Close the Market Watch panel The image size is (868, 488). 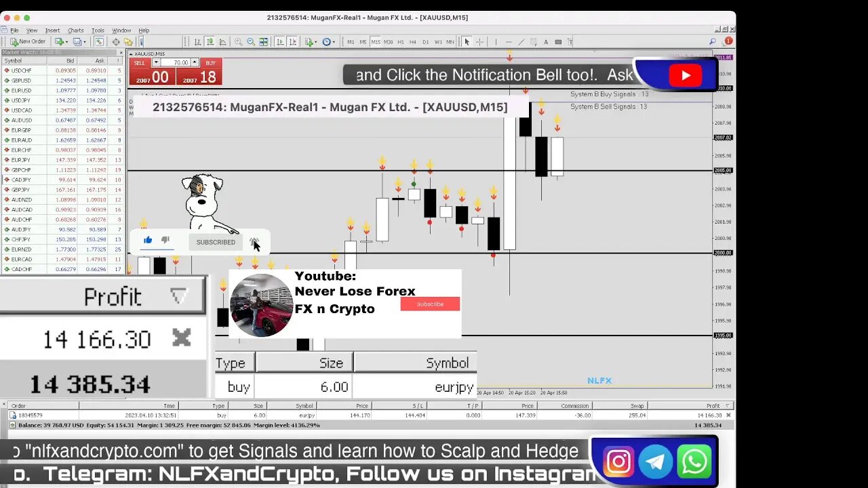click(x=121, y=52)
